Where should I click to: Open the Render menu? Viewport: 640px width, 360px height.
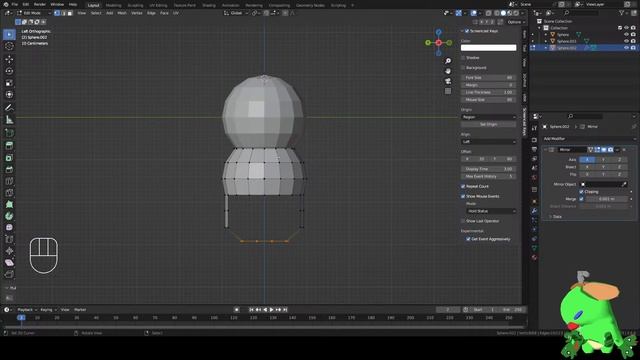coord(40,4)
